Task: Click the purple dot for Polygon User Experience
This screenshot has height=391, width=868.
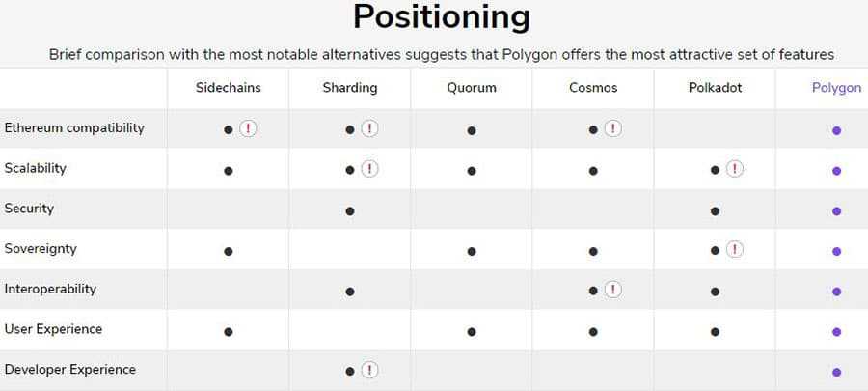Action: (836, 331)
